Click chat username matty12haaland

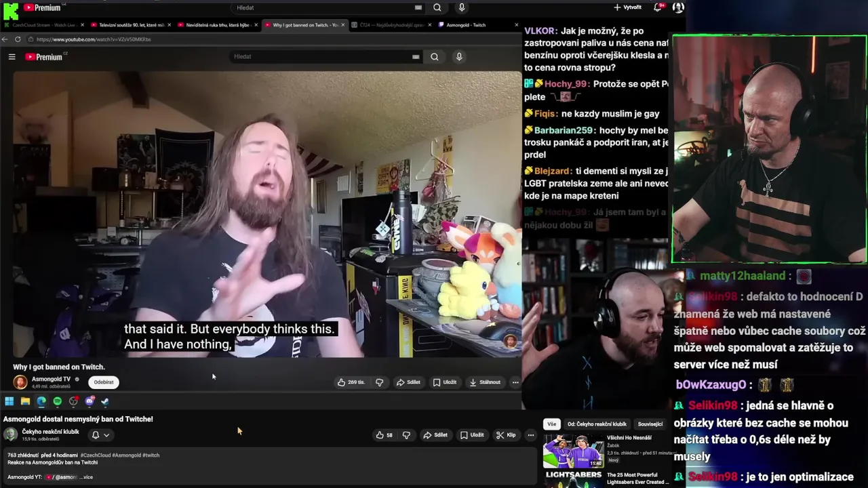pos(742,276)
